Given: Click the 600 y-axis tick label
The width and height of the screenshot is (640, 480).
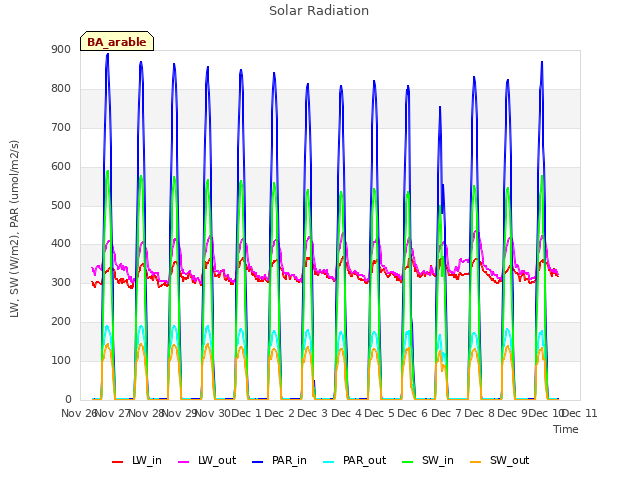Looking at the screenshot, I should point(61,167).
